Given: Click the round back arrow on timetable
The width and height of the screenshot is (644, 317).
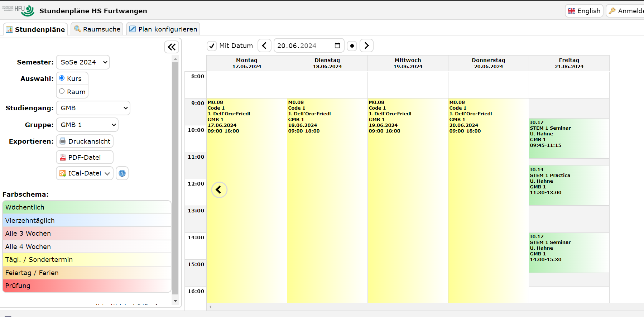Looking at the screenshot, I should click(219, 190).
